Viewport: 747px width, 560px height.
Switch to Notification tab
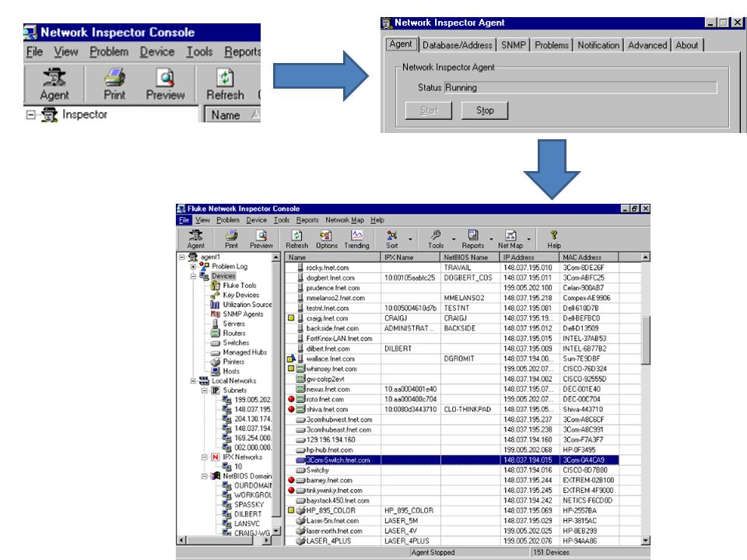point(598,45)
